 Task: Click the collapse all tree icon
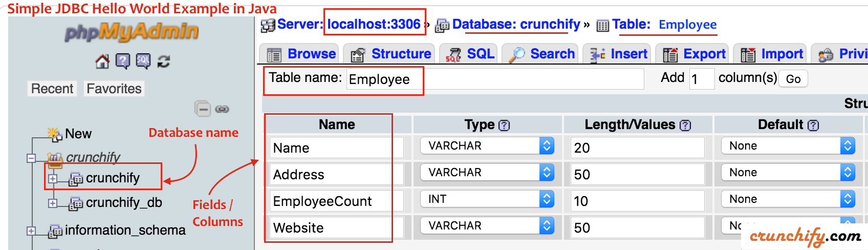tap(203, 109)
